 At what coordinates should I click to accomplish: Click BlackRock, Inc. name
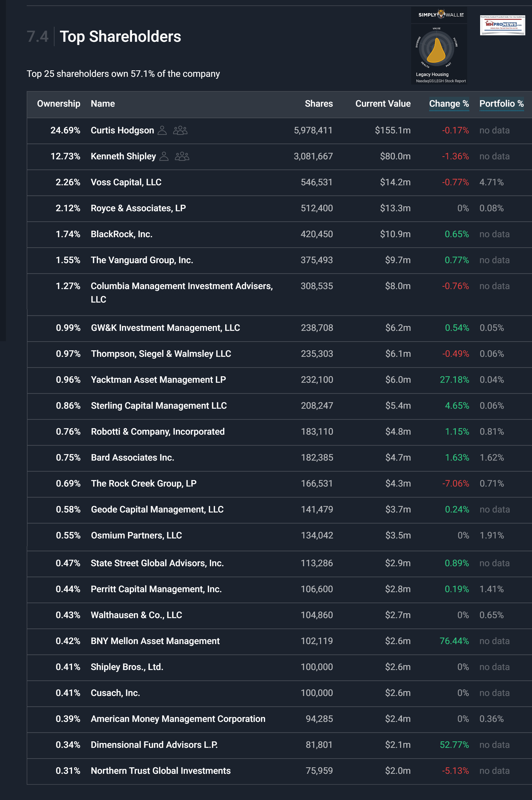point(121,234)
